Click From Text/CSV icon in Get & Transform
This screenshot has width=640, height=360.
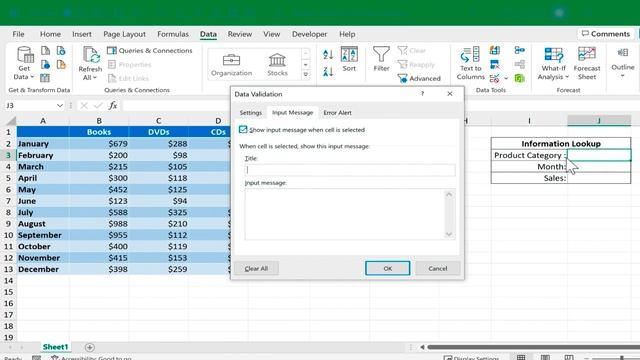pos(45,51)
